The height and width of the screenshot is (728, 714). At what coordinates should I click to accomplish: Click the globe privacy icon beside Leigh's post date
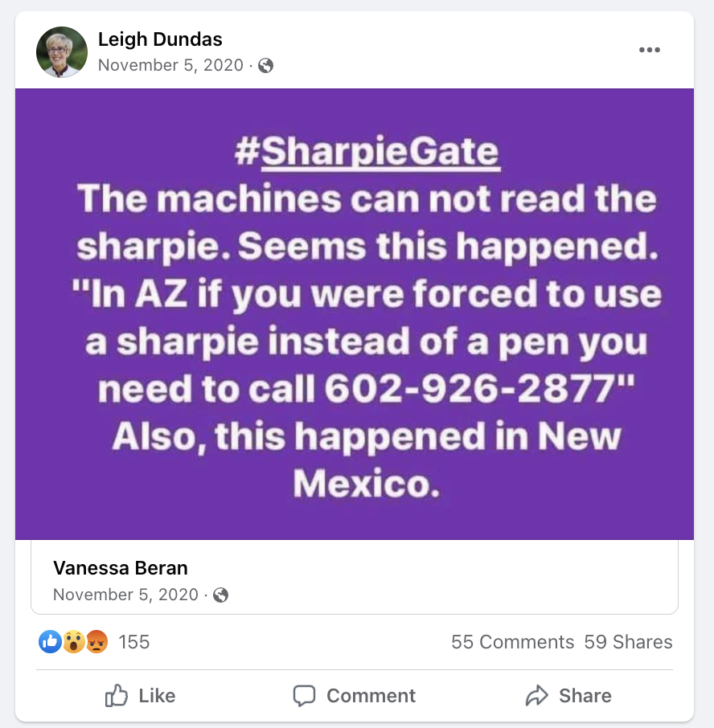266,66
